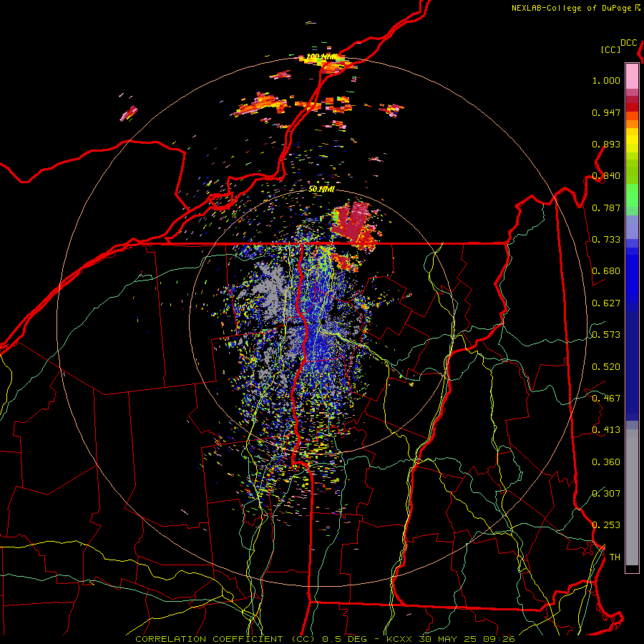Click the CORRELATION COEFFICIENT (CC) caption text
The width and height of the screenshot is (644, 644).
225,639
